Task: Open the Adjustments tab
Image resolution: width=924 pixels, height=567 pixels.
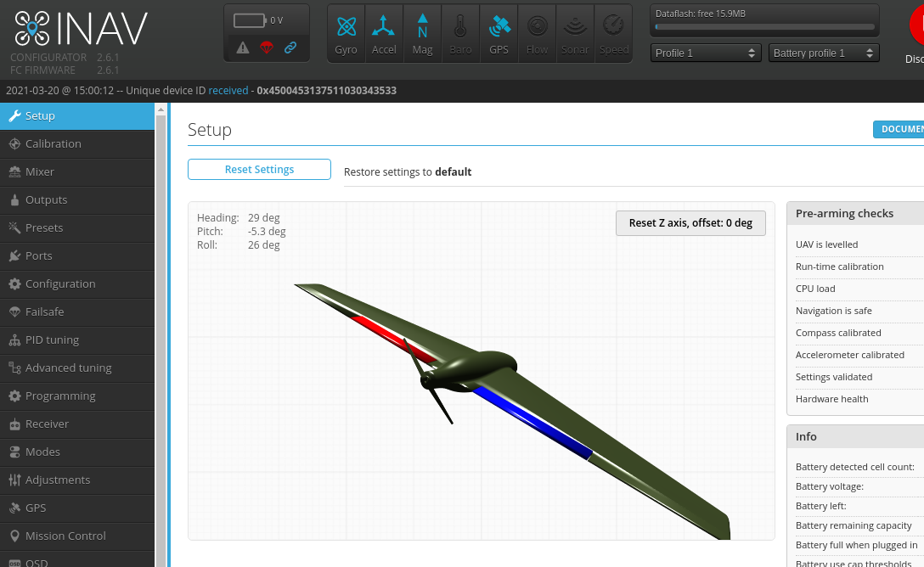Action: tap(77, 480)
